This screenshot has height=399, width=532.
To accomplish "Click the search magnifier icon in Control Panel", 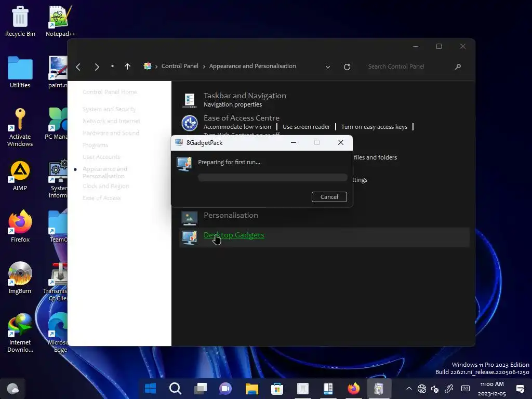I will (458, 66).
